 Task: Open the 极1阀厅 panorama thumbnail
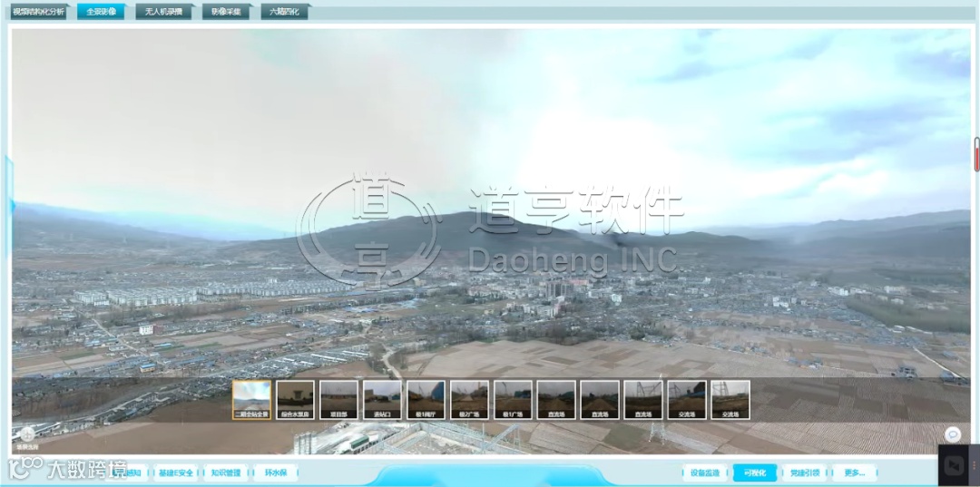tap(426, 400)
